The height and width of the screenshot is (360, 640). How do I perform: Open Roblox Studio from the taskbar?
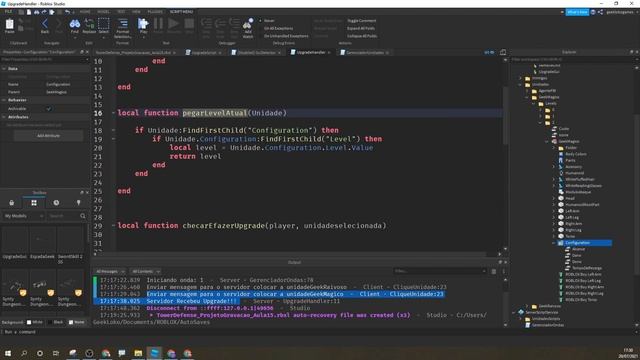[x=155, y=353]
